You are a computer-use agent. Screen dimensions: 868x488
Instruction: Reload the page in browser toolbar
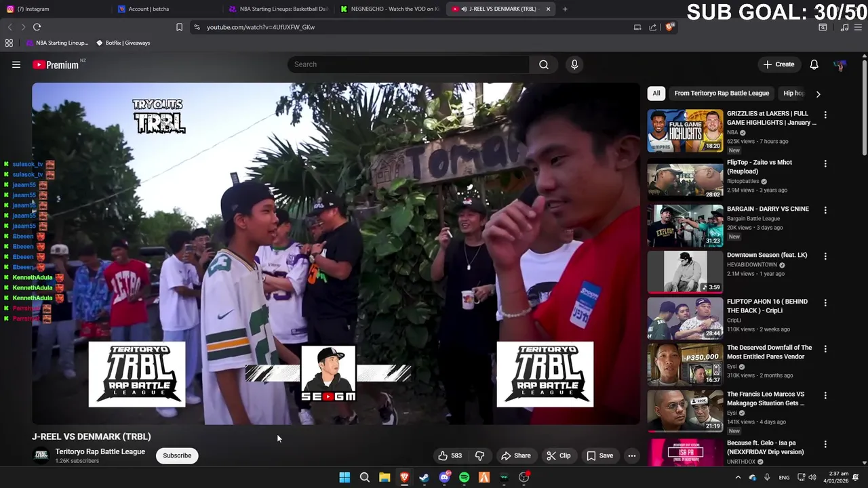pos(37,27)
